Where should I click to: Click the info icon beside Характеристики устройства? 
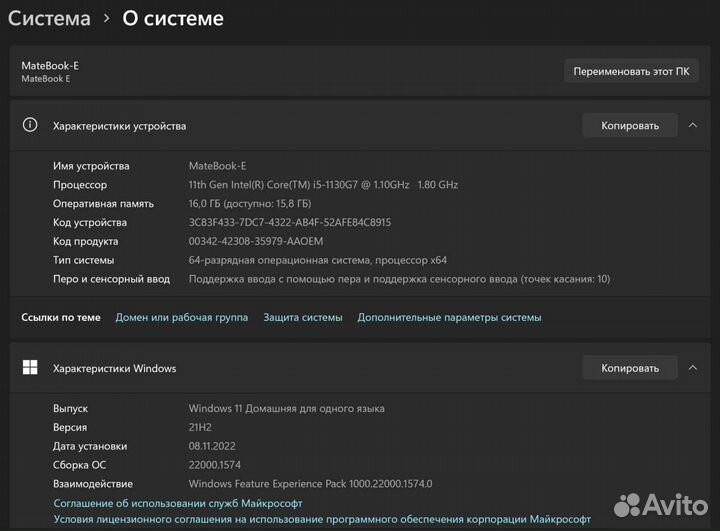pyautogui.click(x=30, y=126)
